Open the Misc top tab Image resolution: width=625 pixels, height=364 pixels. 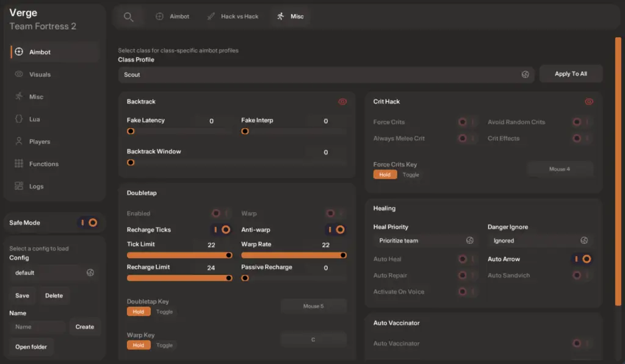point(290,16)
